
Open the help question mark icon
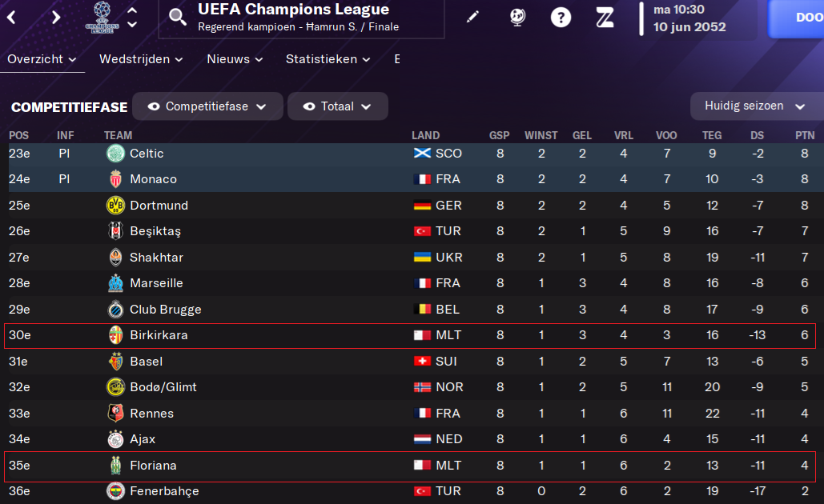[561, 18]
